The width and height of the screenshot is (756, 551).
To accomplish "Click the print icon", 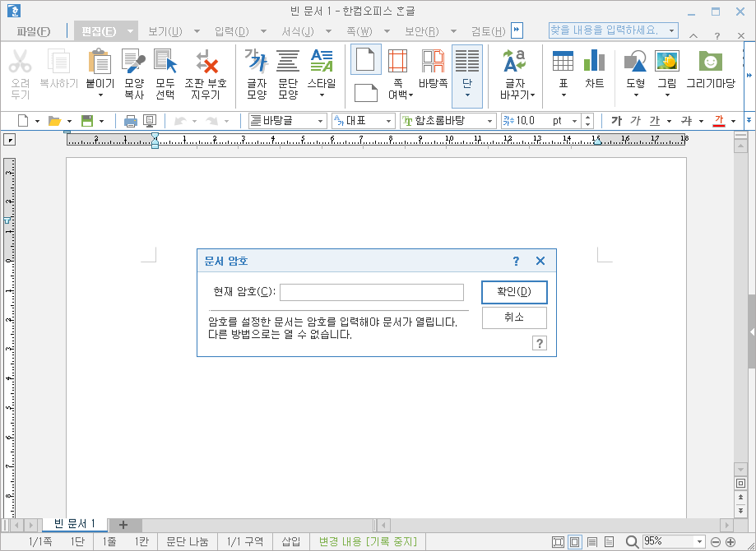I will point(131,121).
